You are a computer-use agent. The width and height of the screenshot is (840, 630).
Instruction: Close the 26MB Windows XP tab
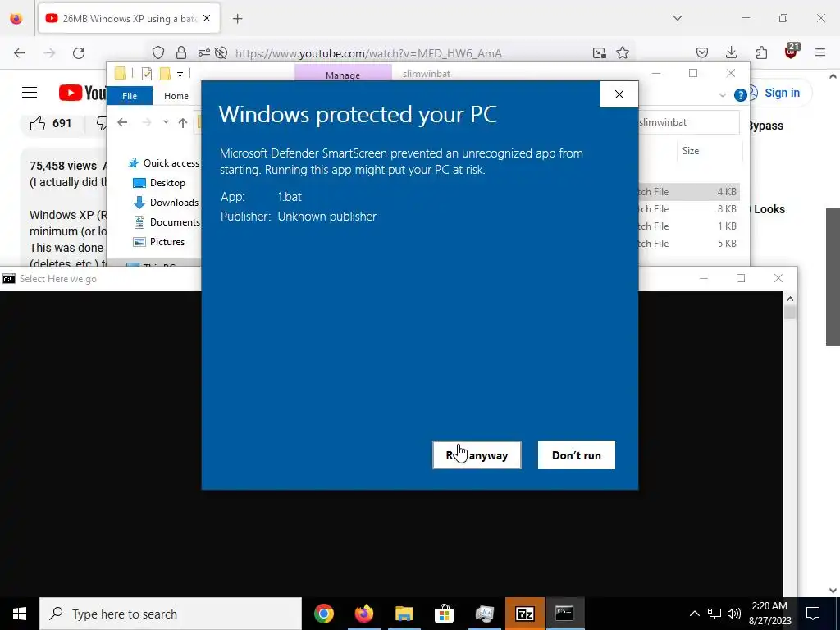207,18
